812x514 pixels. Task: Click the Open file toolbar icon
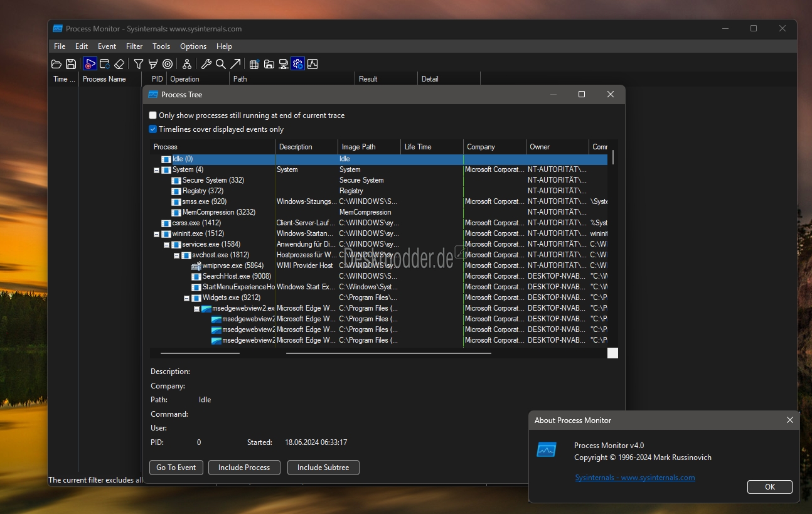point(56,64)
